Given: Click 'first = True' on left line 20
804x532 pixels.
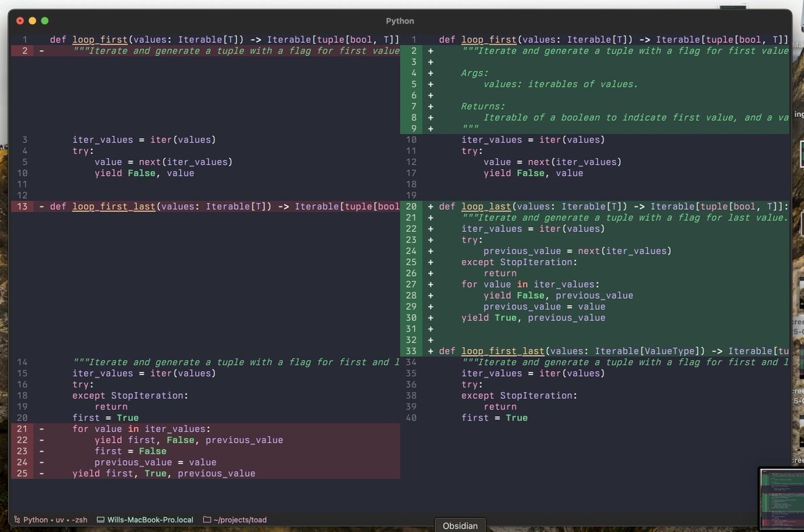Looking at the screenshot, I should [x=106, y=418].
